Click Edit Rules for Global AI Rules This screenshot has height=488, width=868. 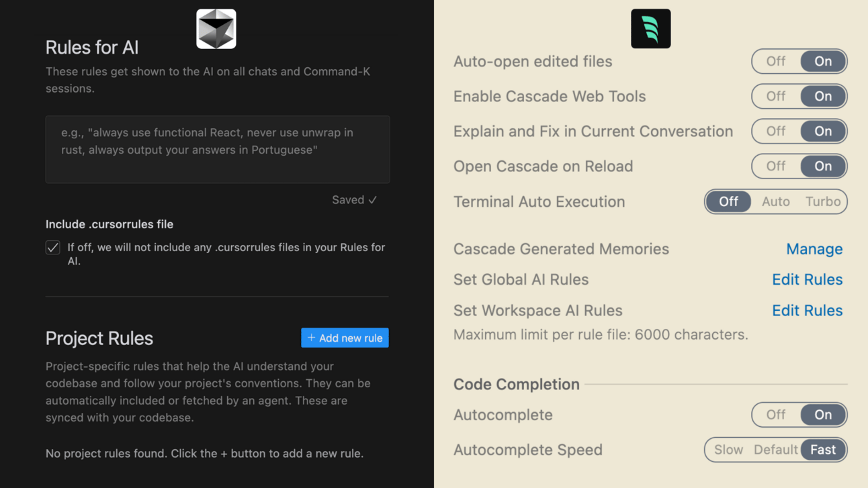[807, 279]
